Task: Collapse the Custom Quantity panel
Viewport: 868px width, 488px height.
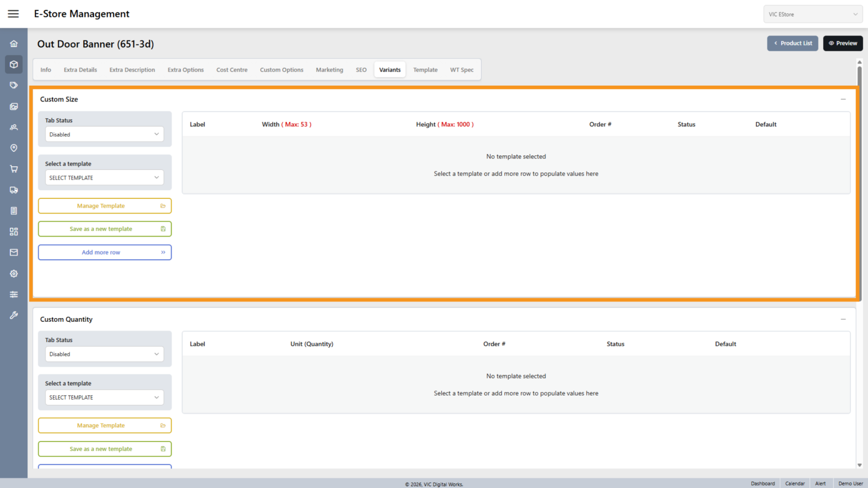Action: tap(843, 319)
